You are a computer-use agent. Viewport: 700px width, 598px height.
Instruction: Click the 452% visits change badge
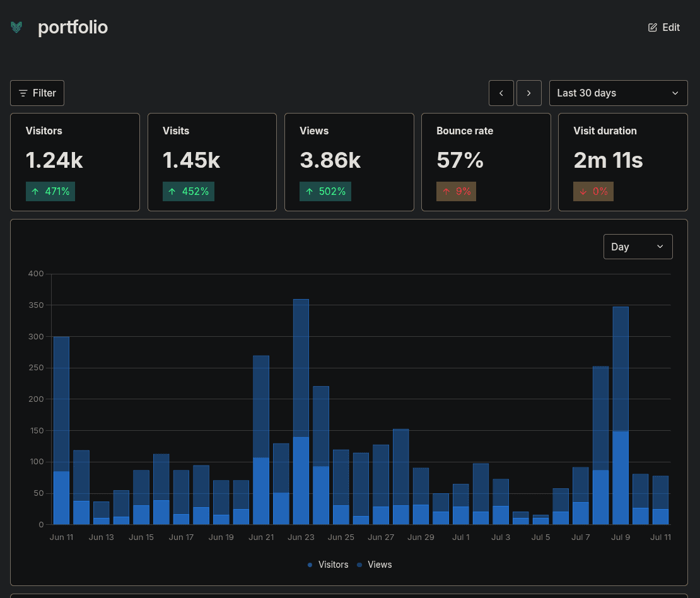point(189,191)
